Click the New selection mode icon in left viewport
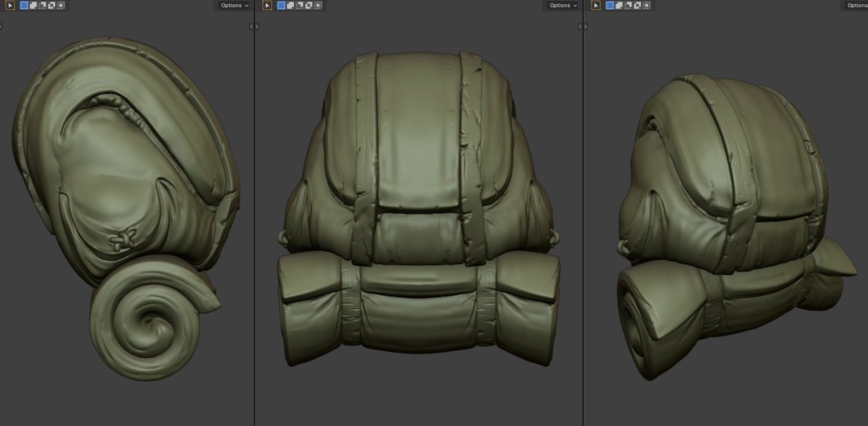Viewport: 868px width, 426px height. click(24, 5)
